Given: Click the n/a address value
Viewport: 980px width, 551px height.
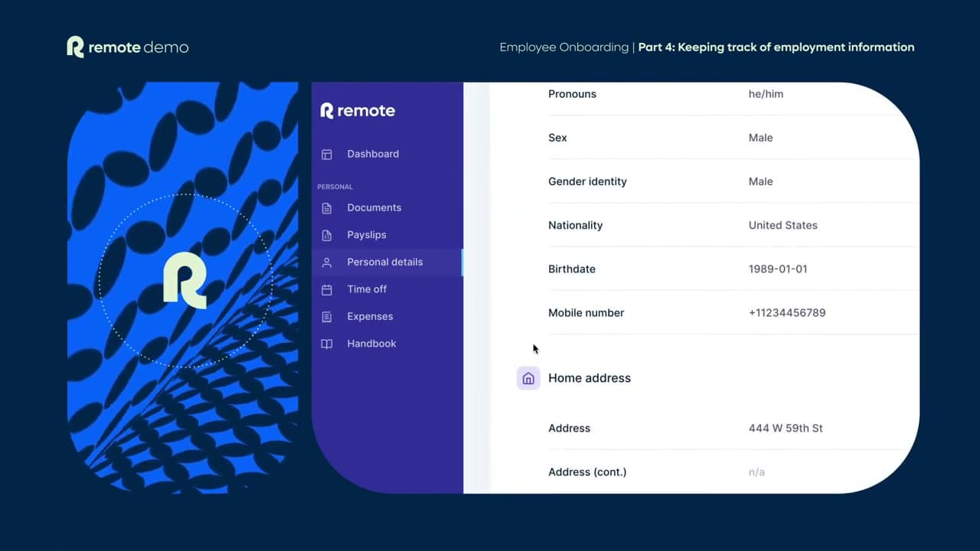Looking at the screenshot, I should click(756, 471).
